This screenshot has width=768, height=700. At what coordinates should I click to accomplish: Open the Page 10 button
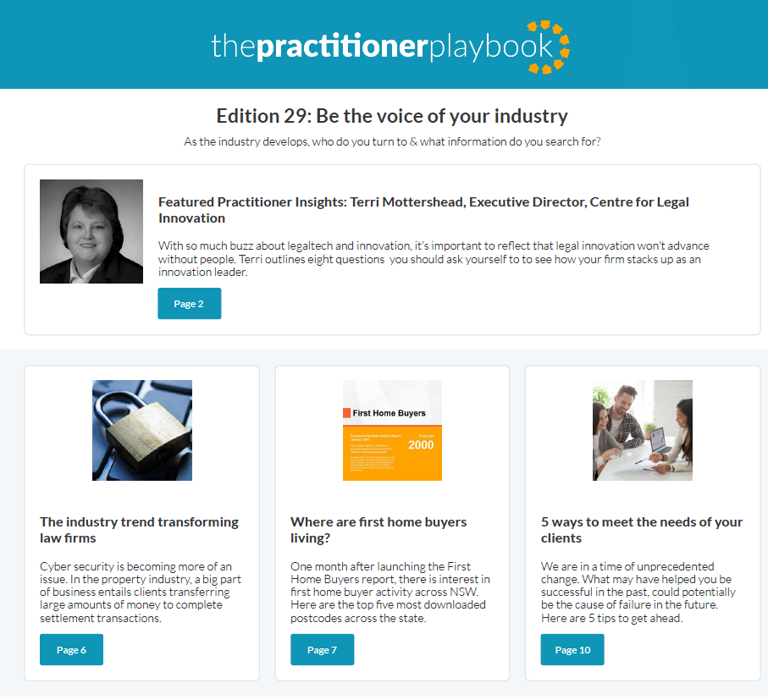pyautogui.click(x=572, y=649)
